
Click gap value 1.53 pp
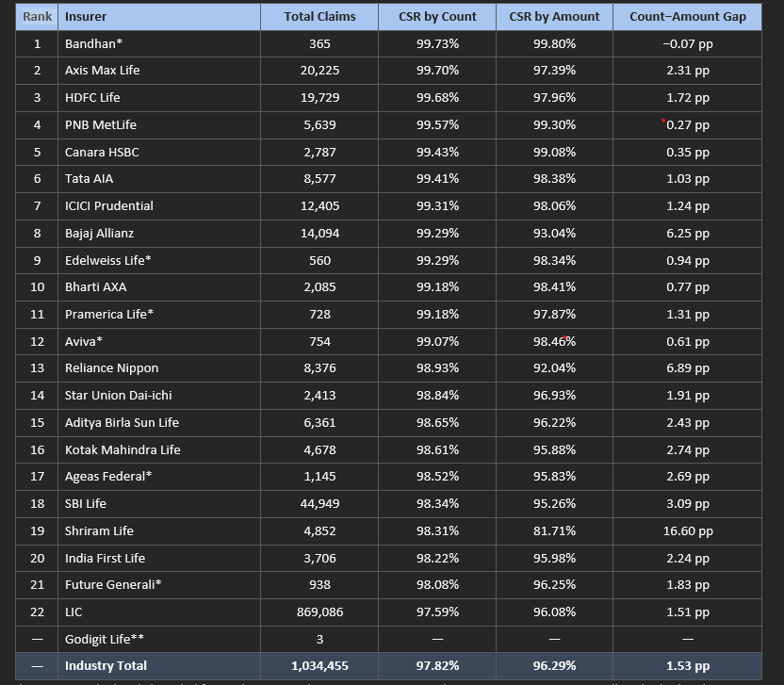(x=688, y=666)
